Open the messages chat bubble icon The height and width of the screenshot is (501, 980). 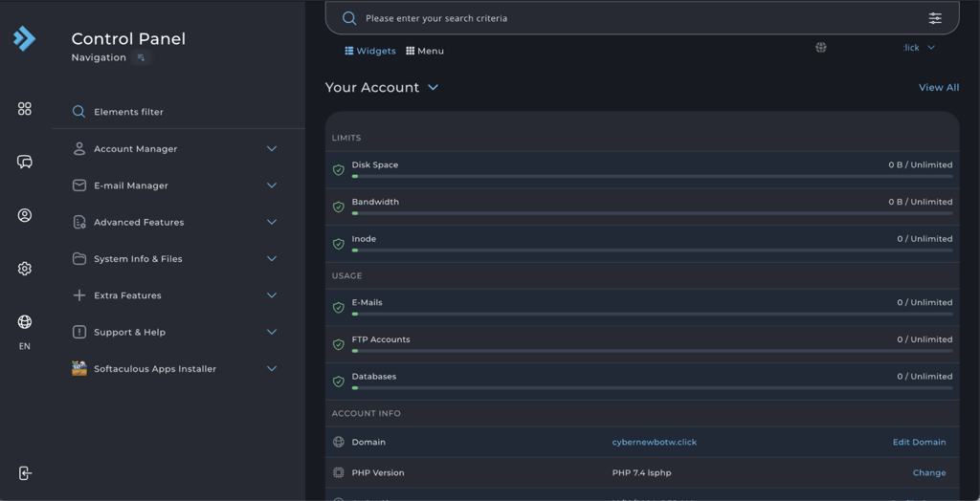(x=24, y=162)
